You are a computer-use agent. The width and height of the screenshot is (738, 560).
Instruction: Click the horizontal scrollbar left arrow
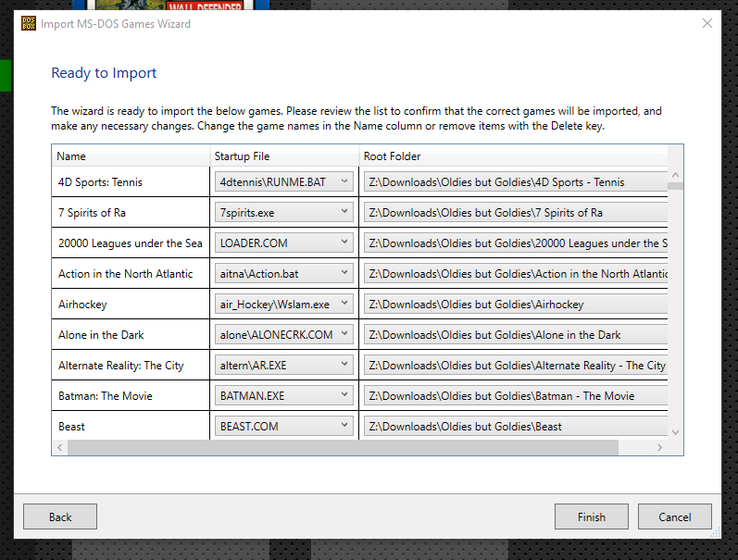pyautogui.click(x=60, y=447)
